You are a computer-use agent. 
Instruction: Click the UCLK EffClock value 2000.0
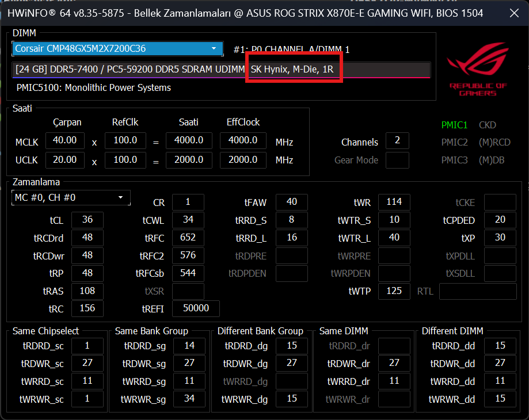click(x=243, y=160)
